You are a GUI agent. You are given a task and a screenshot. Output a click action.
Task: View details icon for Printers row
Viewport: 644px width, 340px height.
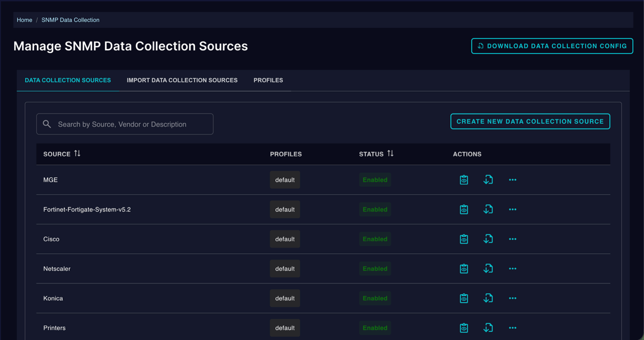click(x=464, y=328)
